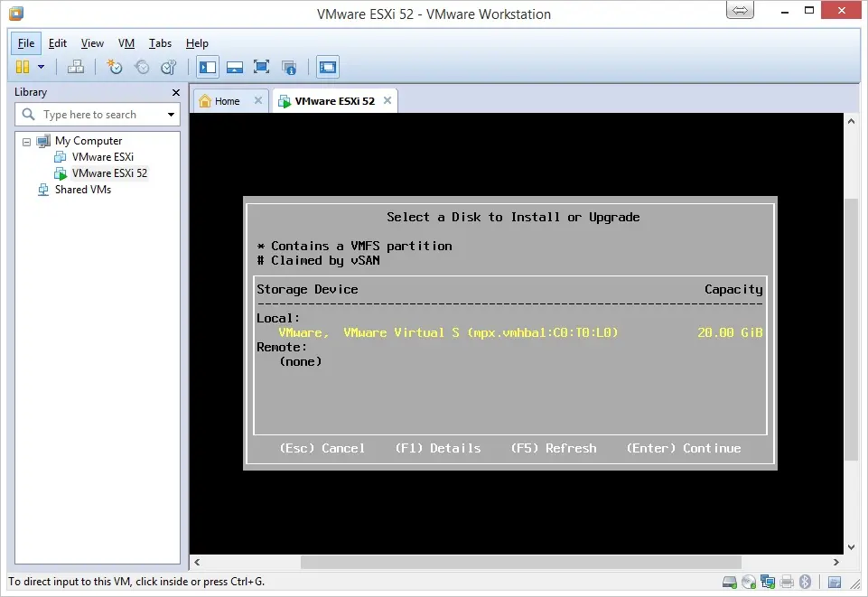
Task: Open the Help menu
Action: [197, 43]
